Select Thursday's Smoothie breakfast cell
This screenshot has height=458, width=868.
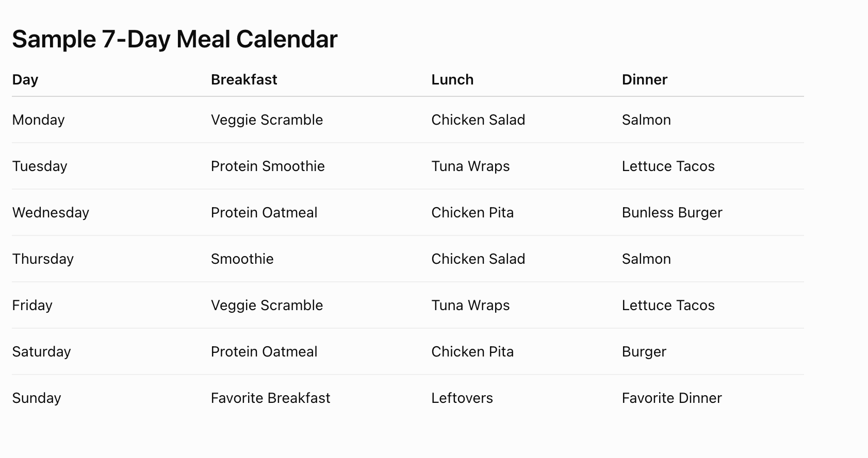tap(242, 259)
